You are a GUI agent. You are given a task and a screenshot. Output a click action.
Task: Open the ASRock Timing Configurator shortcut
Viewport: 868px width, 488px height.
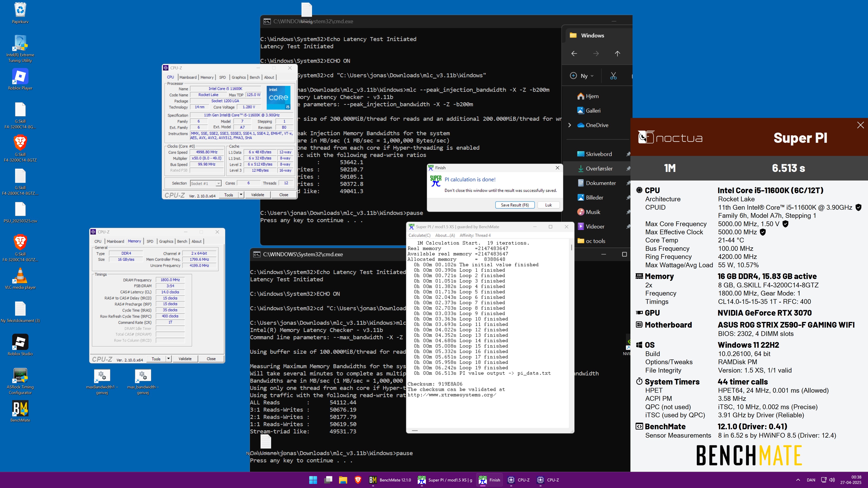[x=20, y=381]
